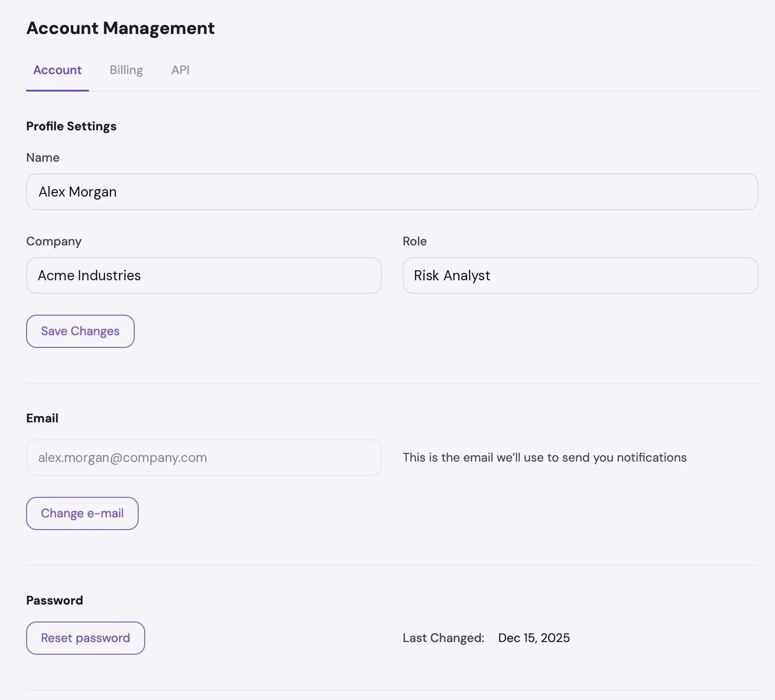Click the email notifications description text

(544, 458)
